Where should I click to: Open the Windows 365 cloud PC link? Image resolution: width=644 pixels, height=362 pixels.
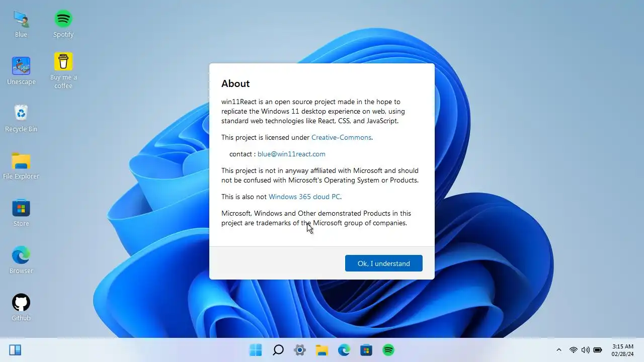pos(304,197)
